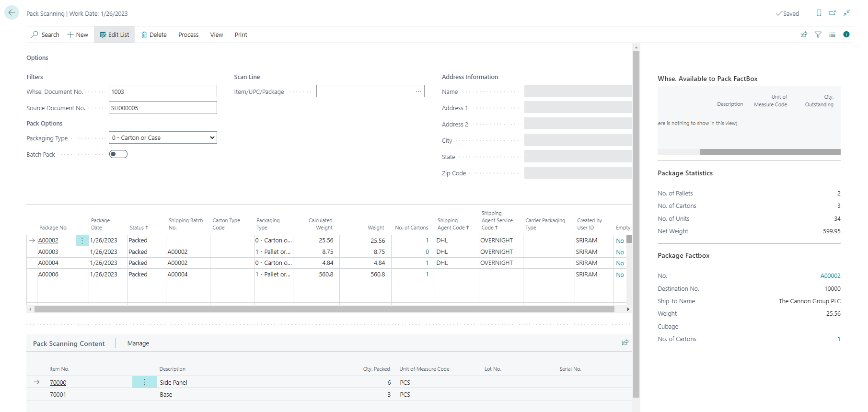Image resolution: width=868 pixels, height=412 pixels.
Task: Open row options for package A00002
Action: click(x=82, y=240)
